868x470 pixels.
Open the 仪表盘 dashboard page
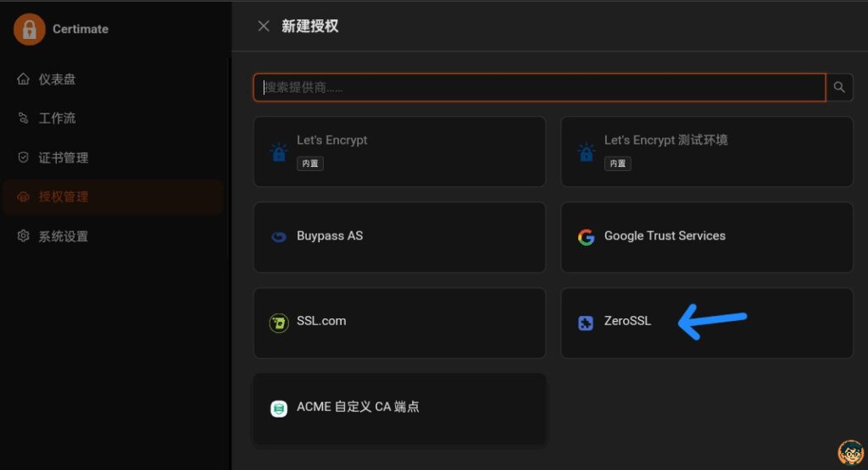tap(114, 79)
